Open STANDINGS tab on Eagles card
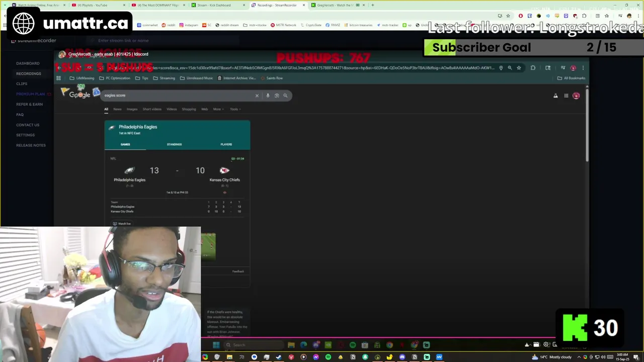This screenshot has height=362, width=644. (175, 144)
